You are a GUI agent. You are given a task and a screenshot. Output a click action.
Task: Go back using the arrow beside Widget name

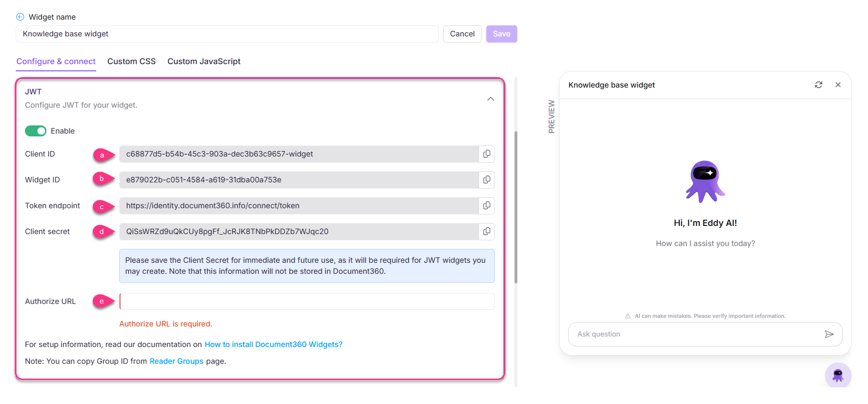[20, 17]
